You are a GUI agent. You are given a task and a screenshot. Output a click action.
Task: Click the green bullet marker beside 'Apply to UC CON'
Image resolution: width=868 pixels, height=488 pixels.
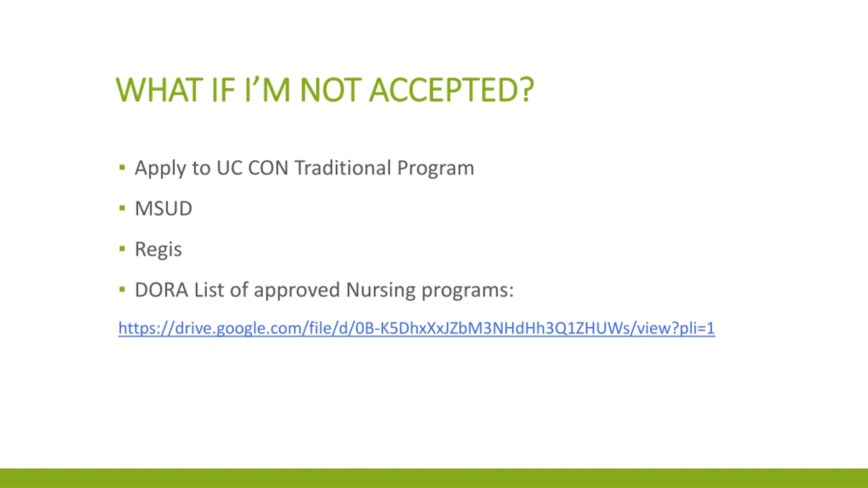pyautogui.click(x=122, y=167)
